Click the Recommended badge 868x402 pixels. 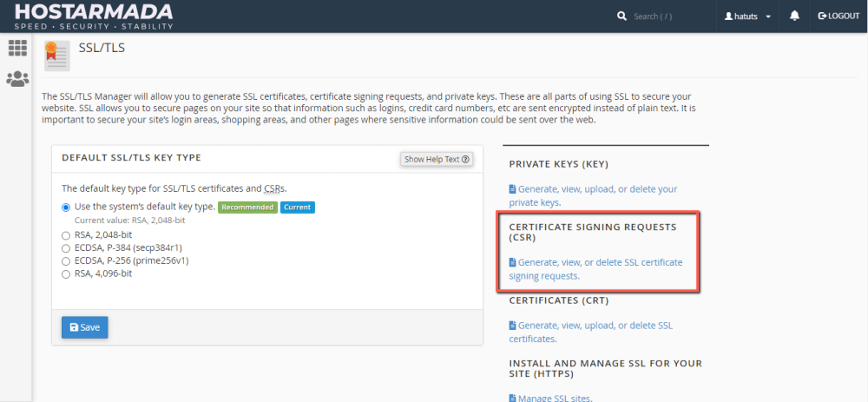tap(247, 208)
